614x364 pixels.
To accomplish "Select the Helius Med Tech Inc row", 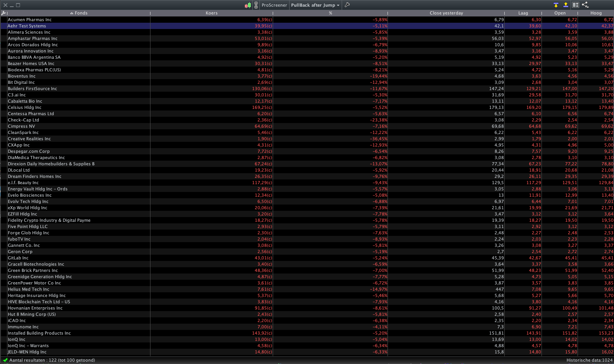I will pos(307,289).
